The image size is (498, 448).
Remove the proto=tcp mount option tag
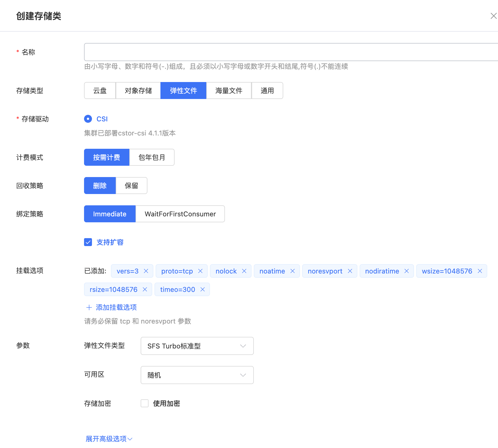200,271
